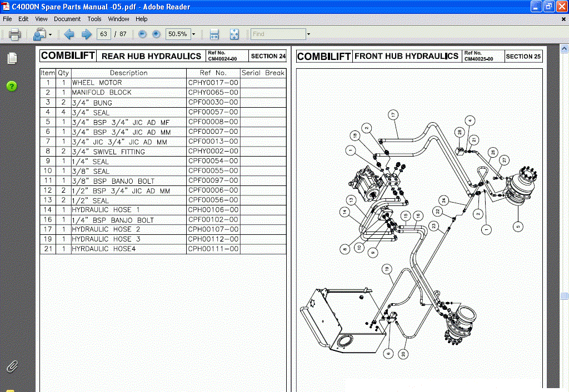Toggle the Pages navigation panel
The height and width of the screenshot is (392, 569).
click(12, 58)
